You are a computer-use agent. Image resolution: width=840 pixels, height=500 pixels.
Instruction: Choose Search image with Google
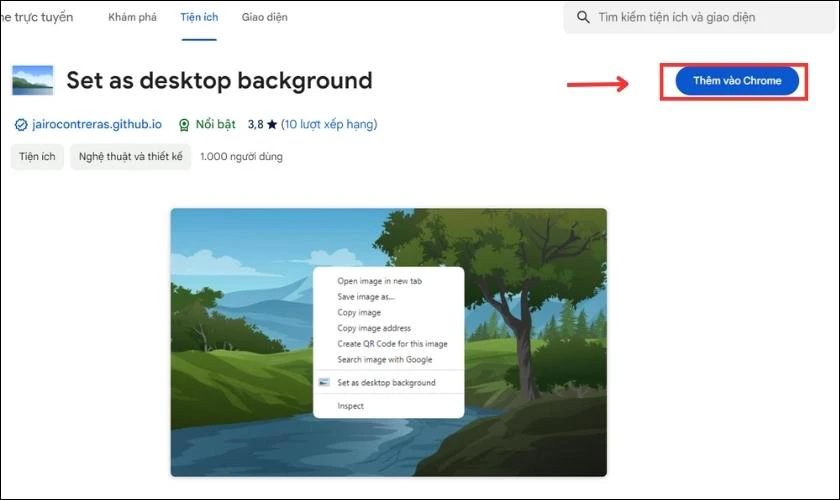385,360
